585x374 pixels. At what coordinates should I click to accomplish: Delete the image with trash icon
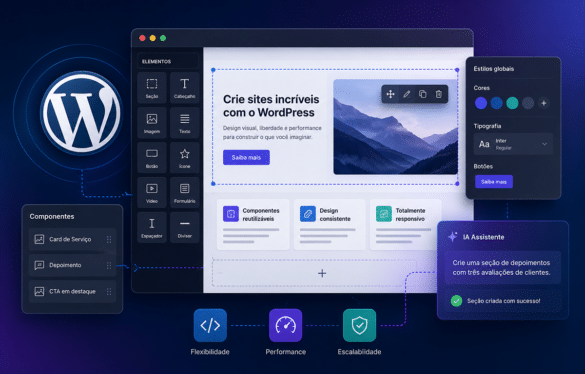[439, 94]
